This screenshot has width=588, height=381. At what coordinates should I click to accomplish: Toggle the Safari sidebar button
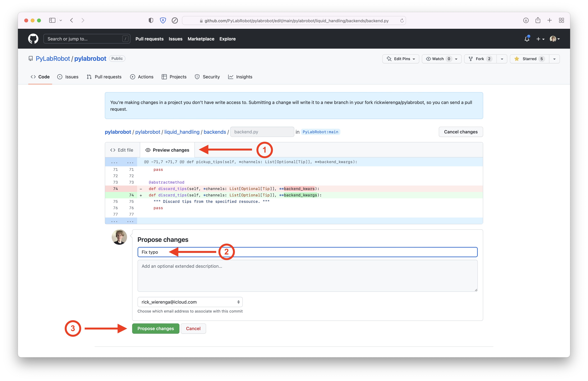pos(52,20)
